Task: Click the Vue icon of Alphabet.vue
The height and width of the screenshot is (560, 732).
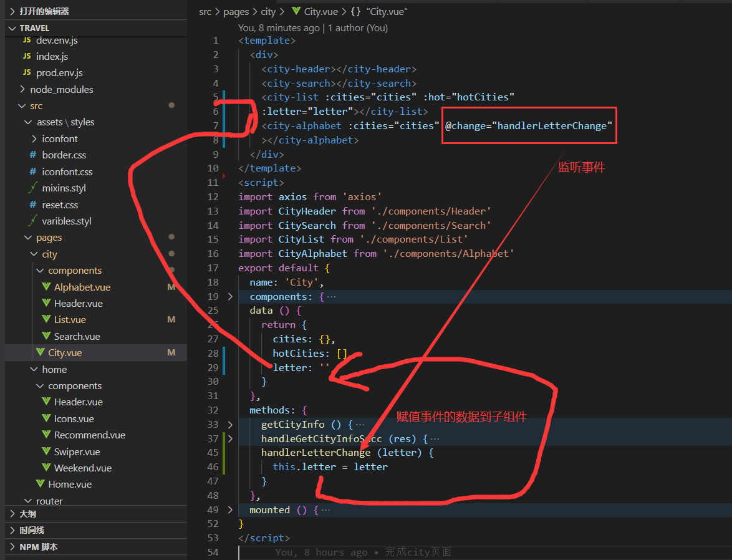Action: (x=46, y=287)
